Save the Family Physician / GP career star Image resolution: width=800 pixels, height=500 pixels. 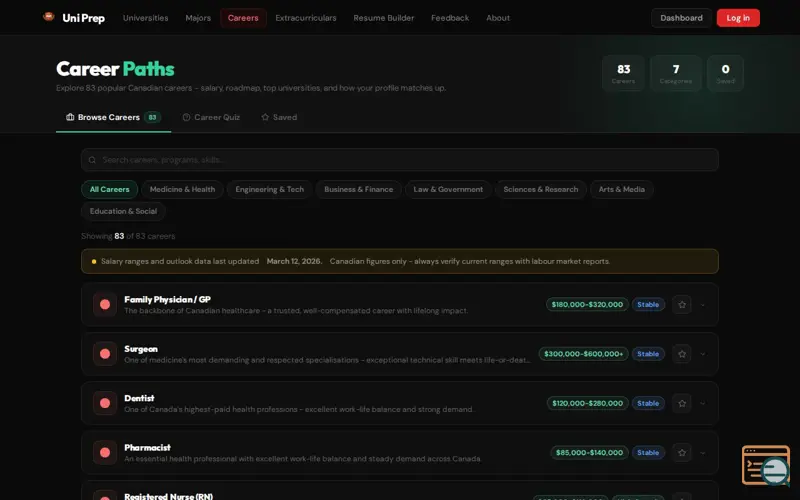(682, 305)
